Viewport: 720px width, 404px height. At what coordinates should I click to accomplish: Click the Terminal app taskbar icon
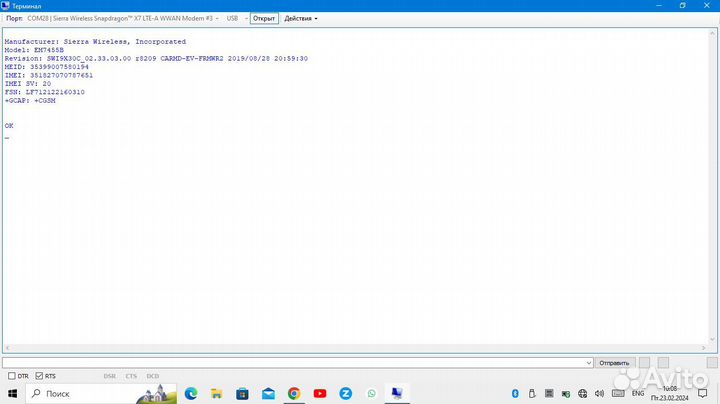398,394
